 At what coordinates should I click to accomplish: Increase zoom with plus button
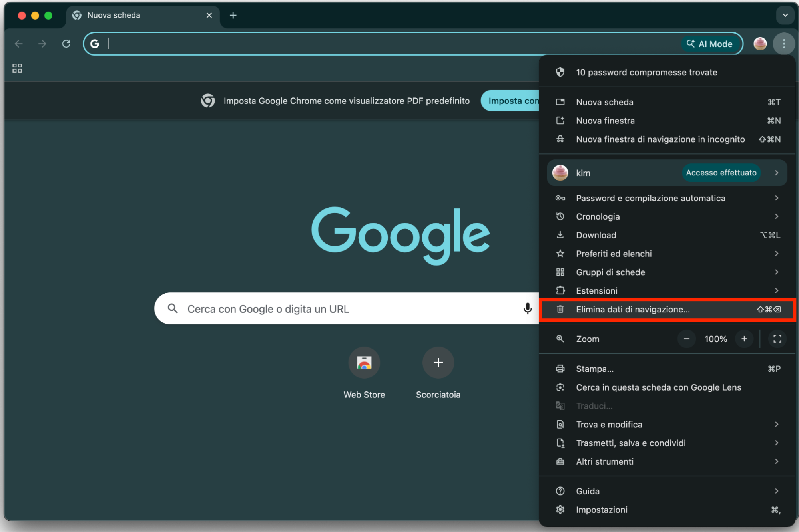(744, 339)
